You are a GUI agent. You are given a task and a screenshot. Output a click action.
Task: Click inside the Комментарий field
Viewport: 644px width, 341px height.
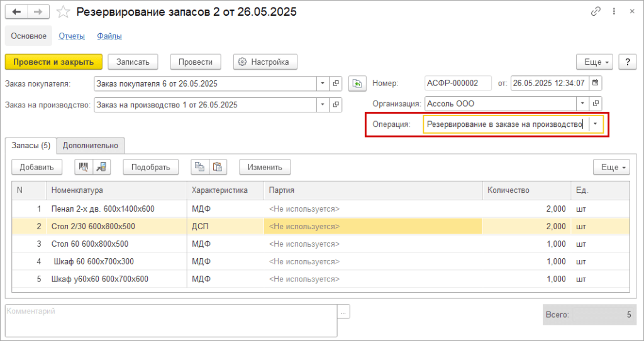click(170, 320)
